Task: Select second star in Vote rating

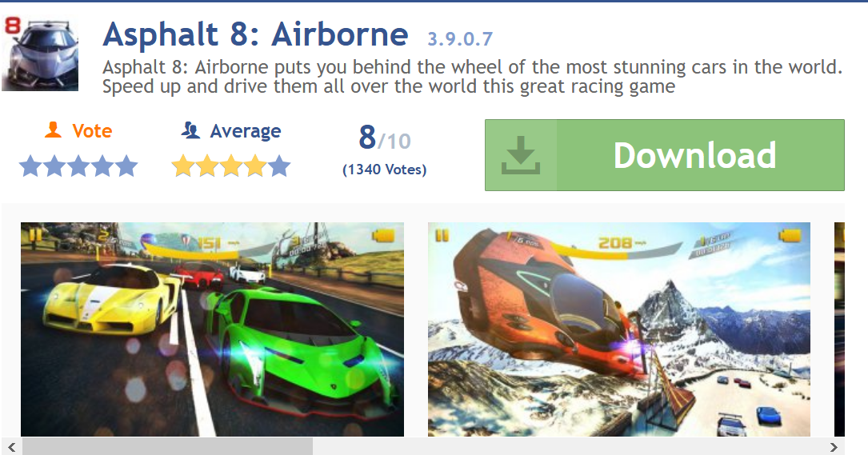Action: tap(54, 166)
